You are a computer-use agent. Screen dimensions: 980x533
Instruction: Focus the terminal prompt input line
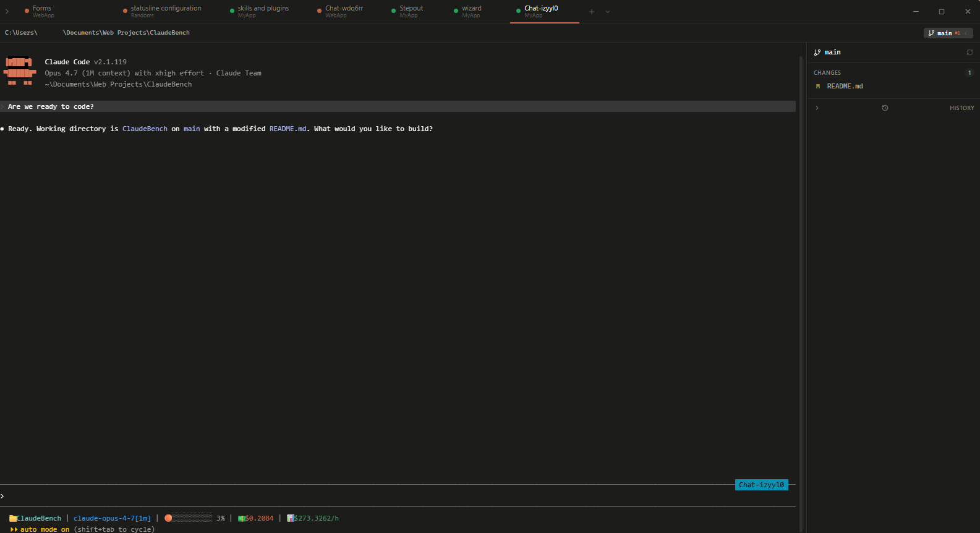click(x=398, y=496)
